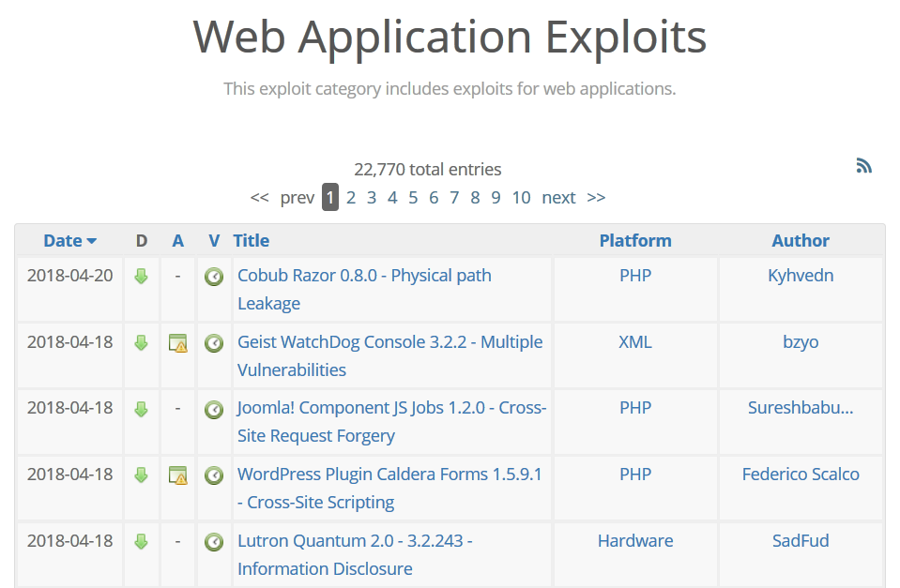Go to page 7

pyautogui.click(x=454, y=197)
